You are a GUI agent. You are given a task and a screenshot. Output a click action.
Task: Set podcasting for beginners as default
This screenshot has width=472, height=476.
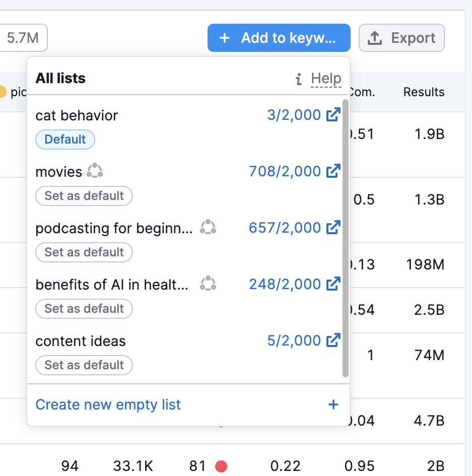tap(84, 252)
